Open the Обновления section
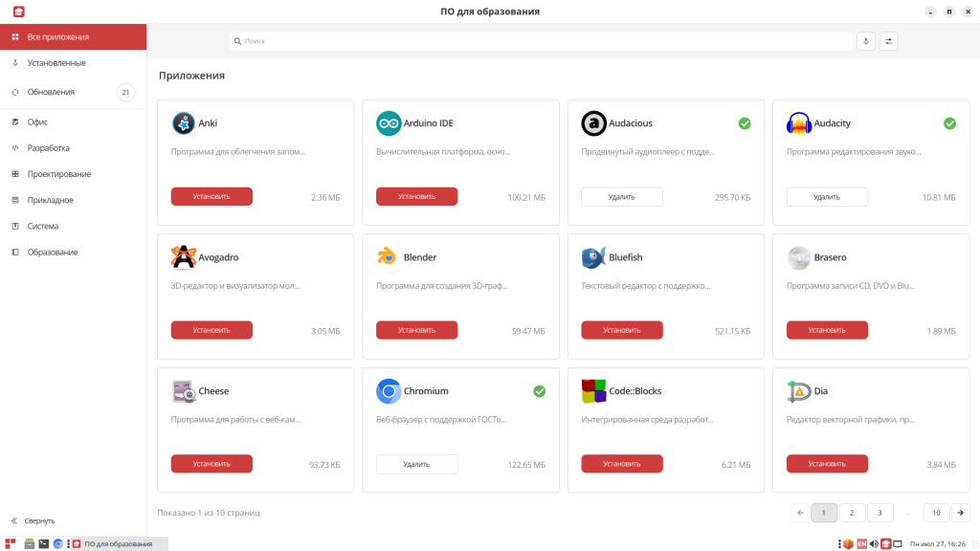 (73, 92)
